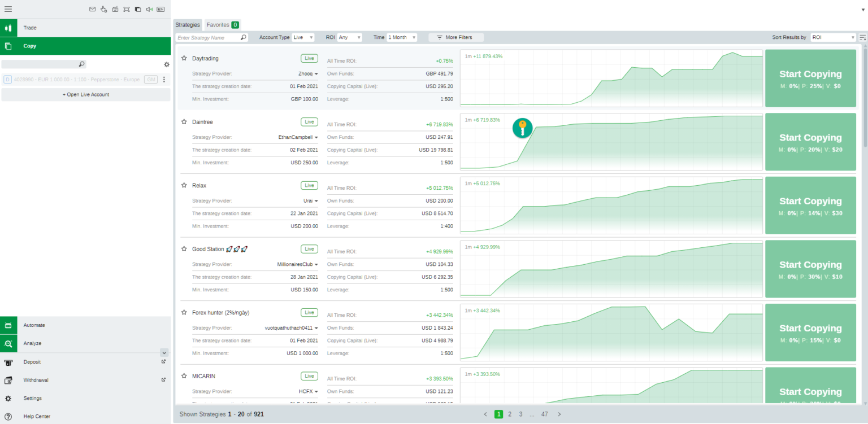Toggle fullscreen mode via the frame icon
The image size is (868, 424).
127,9
